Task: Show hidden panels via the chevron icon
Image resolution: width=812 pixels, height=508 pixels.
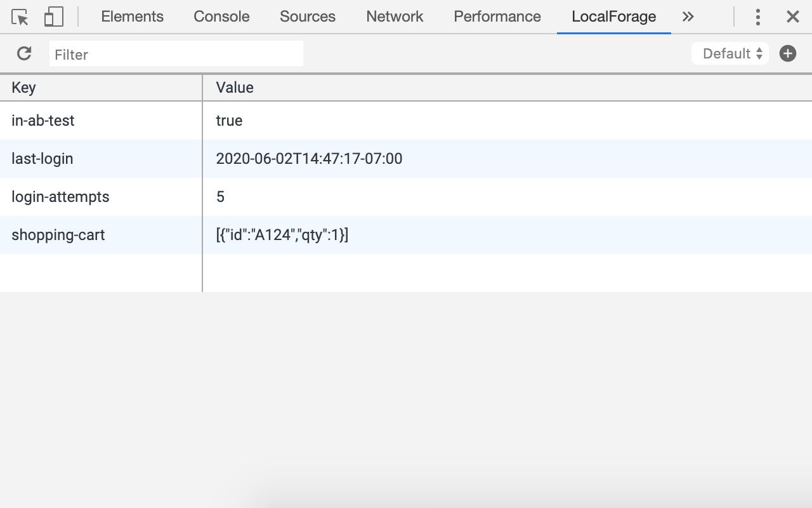Action: 688,17
